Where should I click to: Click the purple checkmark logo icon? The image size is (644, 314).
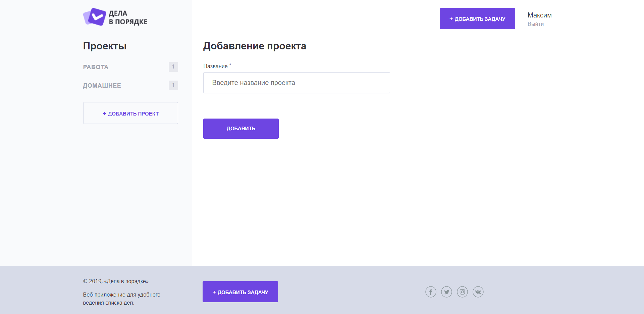point(95,17)
